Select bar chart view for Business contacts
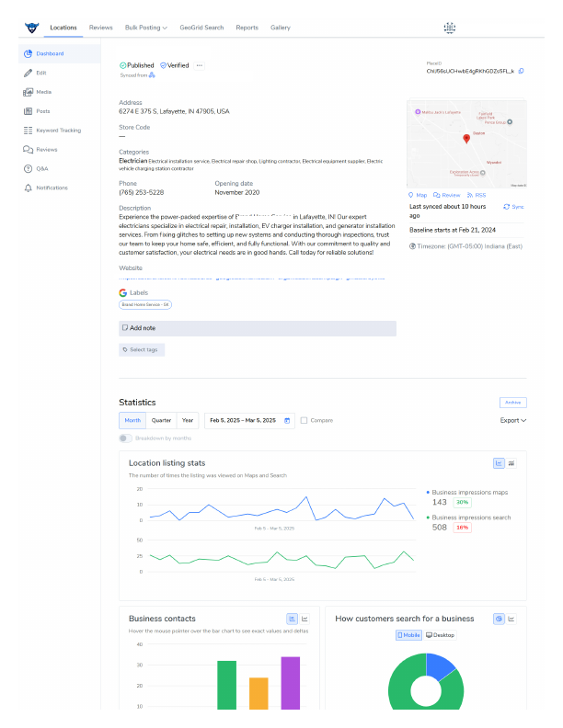 click(x=293, y=619)
